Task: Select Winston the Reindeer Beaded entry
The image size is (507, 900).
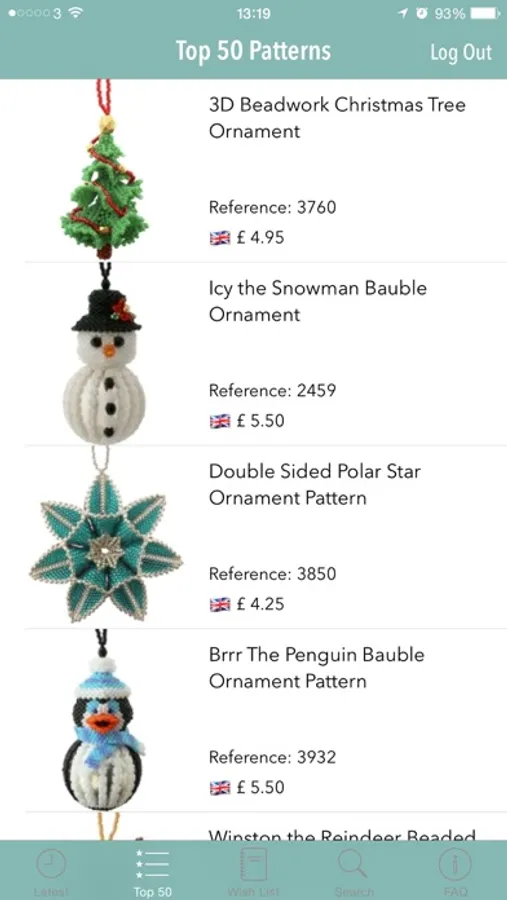Action: (x=342, y=835)
